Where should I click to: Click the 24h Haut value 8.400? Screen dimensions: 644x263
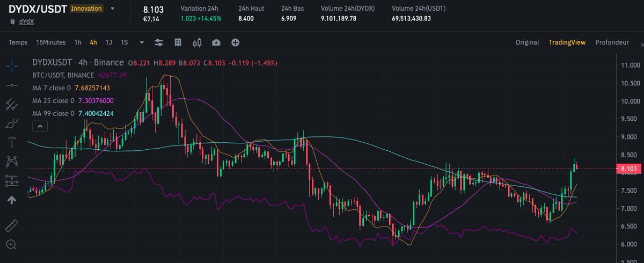pos(245,19)
